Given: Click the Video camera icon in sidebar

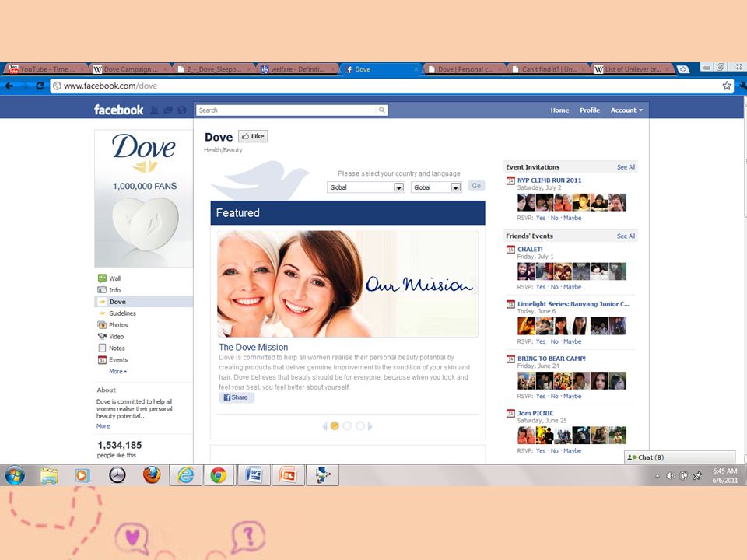Looking at the screenshot, I should pyautogui.click(x=102, y=336).
